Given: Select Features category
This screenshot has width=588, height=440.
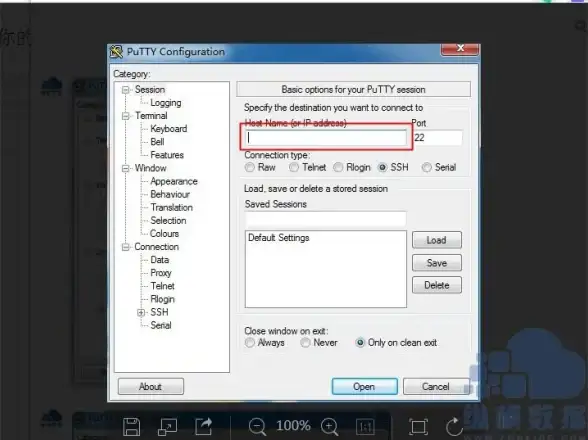Looking at the screenshot, I should click(167, 155).
